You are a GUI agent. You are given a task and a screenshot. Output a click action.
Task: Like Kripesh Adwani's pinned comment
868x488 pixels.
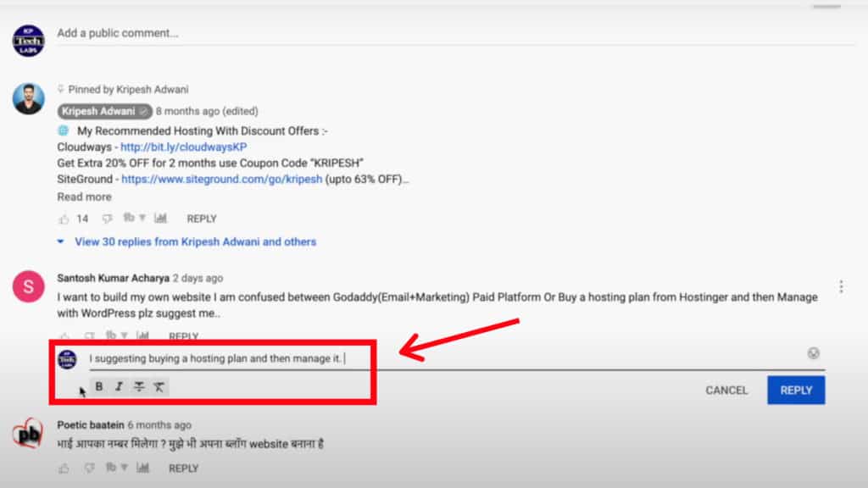pyautogui.click(x=65, y=218)
